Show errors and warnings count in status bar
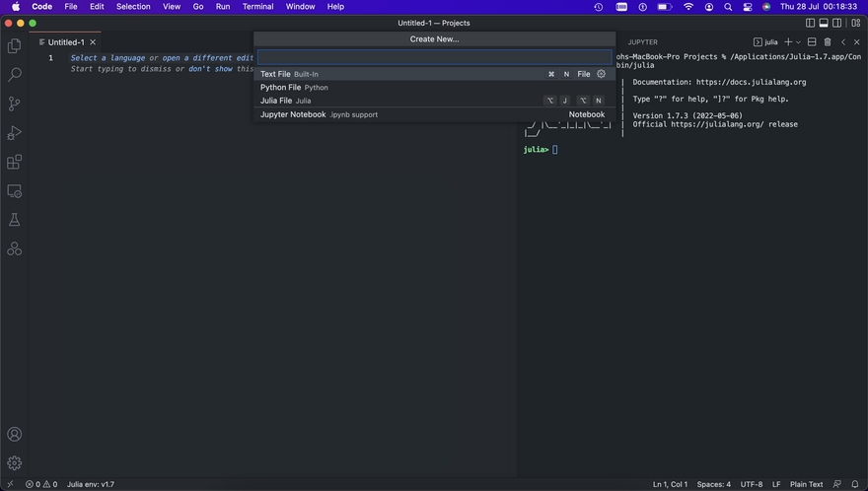 click(41, 484)
